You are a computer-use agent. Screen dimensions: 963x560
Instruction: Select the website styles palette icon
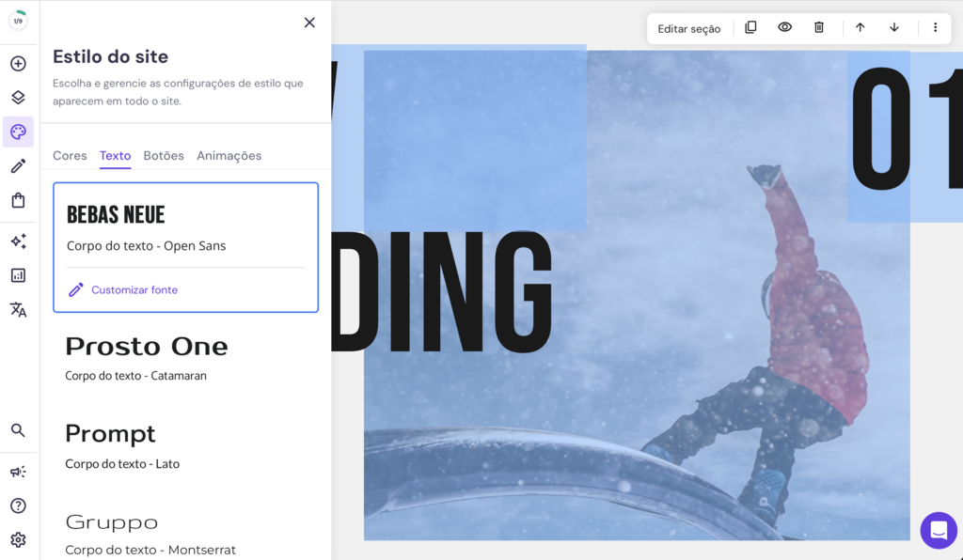point(19,132)
